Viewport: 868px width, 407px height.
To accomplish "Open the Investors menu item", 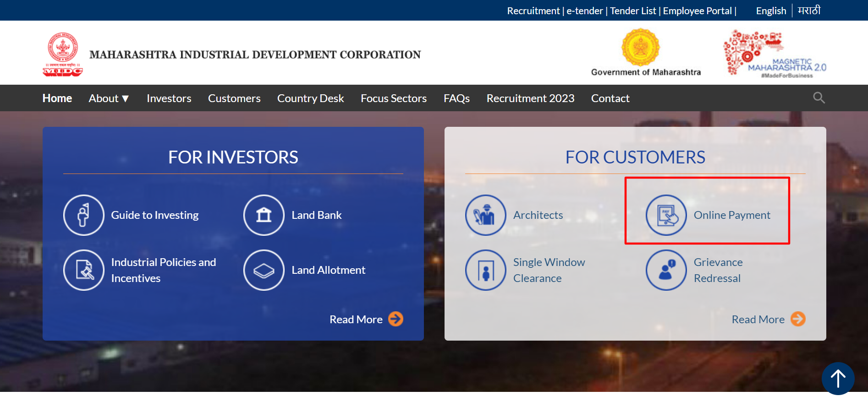I will 169,98.
